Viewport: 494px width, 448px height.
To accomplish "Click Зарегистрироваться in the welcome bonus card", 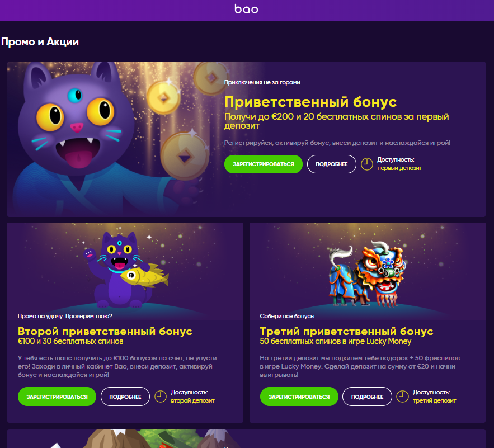I will click(264, 164).
